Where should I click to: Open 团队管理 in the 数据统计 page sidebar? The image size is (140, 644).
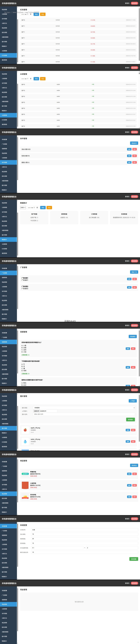(9, 226)
